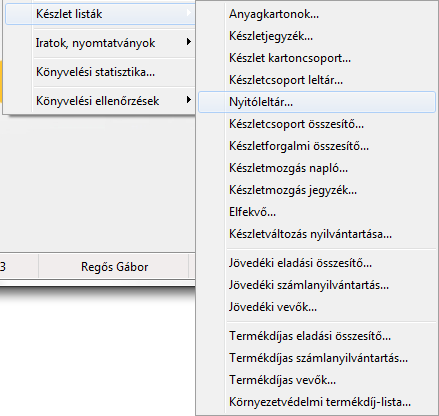439x416 pixels.
Task: Open the Készlet listák submenu
Action: (x=100, y=14)
